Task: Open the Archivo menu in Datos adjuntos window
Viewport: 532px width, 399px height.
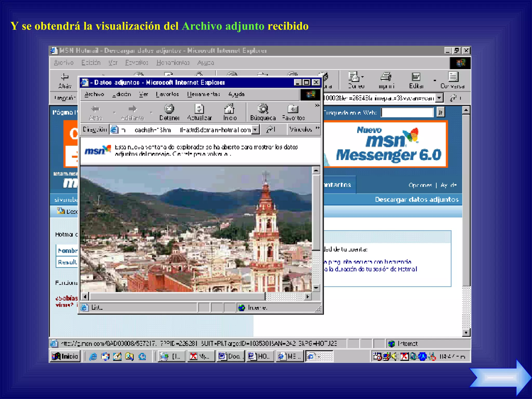Action: pyautogui.click(x=94, y=94)
